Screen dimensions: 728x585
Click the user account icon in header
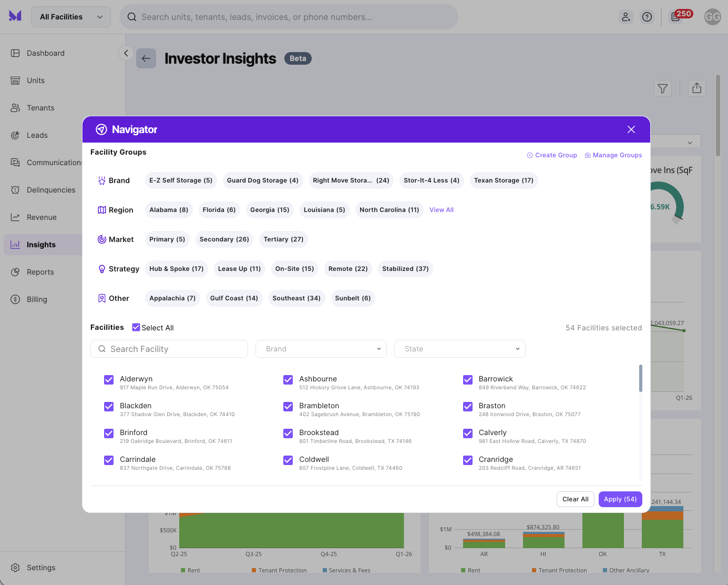click(x=626, y=17)
